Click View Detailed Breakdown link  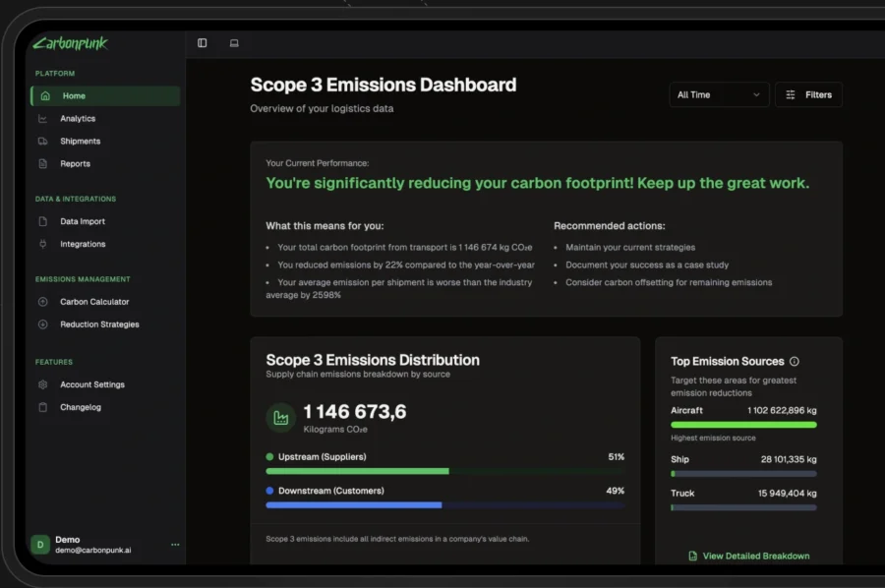pos(749,556)
